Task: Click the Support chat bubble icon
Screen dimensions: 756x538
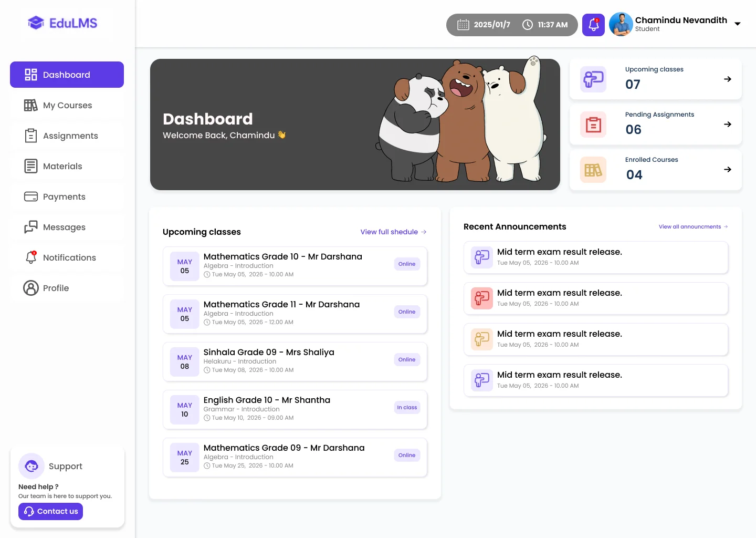Action: [31, 466]
